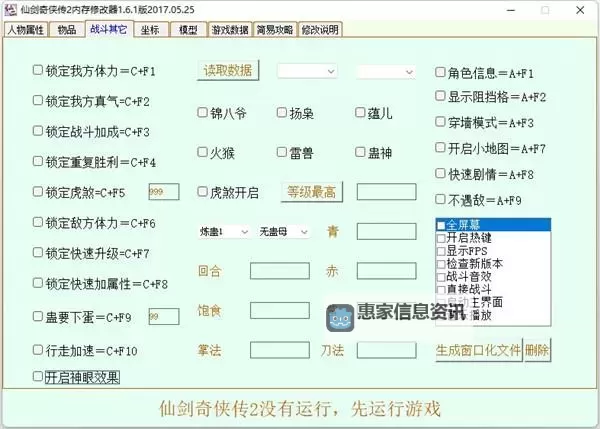
Task: Click the input field beside 等级最高
Action: (386, 192)
